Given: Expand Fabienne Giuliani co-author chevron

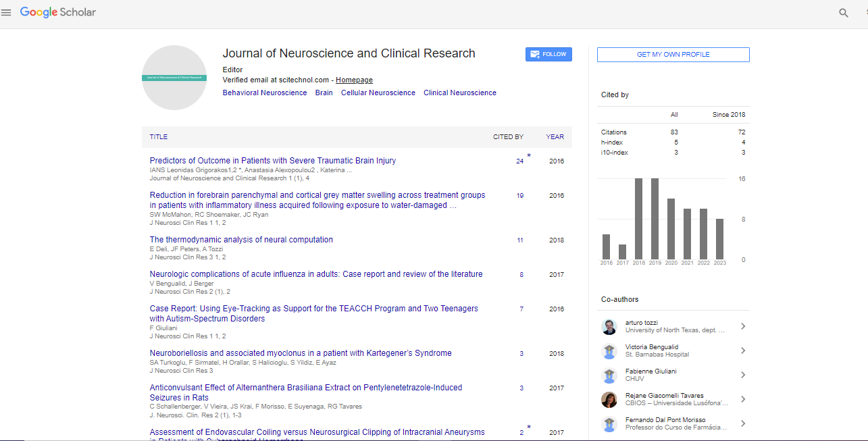Looking at the screenshot, I should [742, 375].
